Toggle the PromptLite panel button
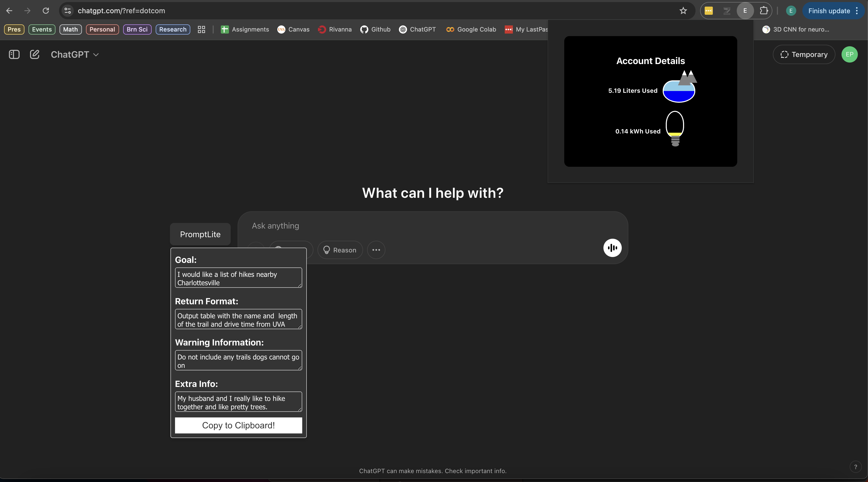 tap(200, 234)
